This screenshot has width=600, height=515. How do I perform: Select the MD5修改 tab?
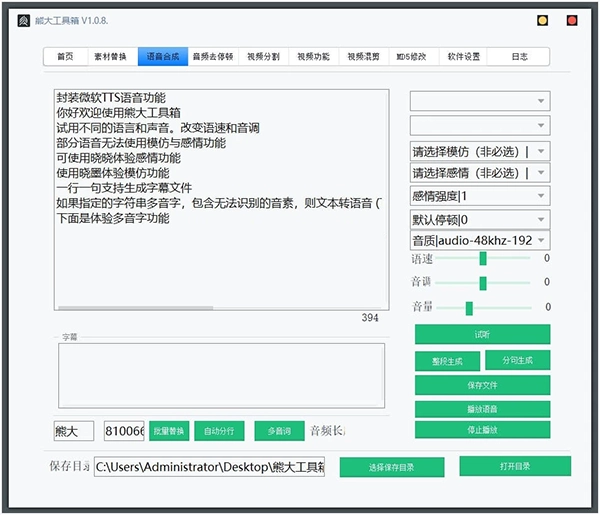(x=411, y=57)
